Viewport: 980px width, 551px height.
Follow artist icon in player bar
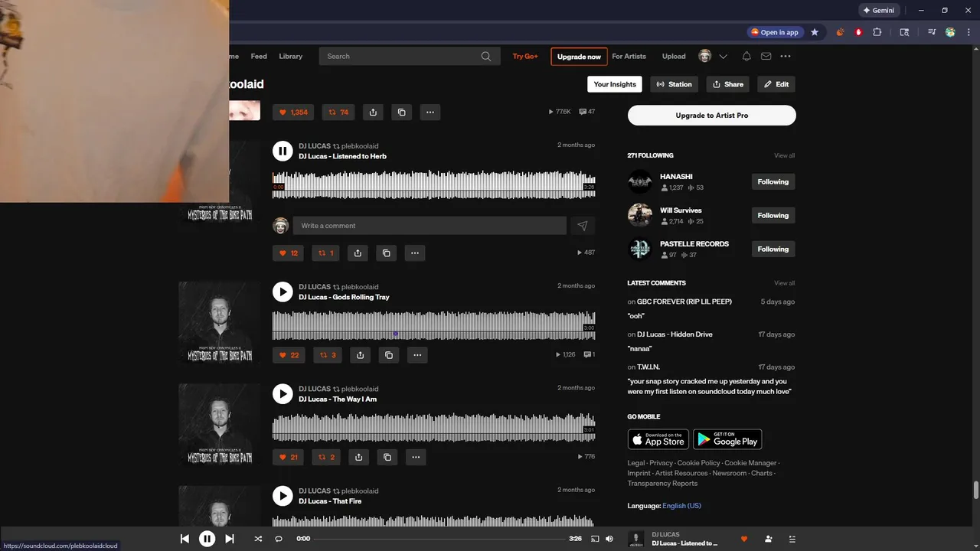coord(768,539)
